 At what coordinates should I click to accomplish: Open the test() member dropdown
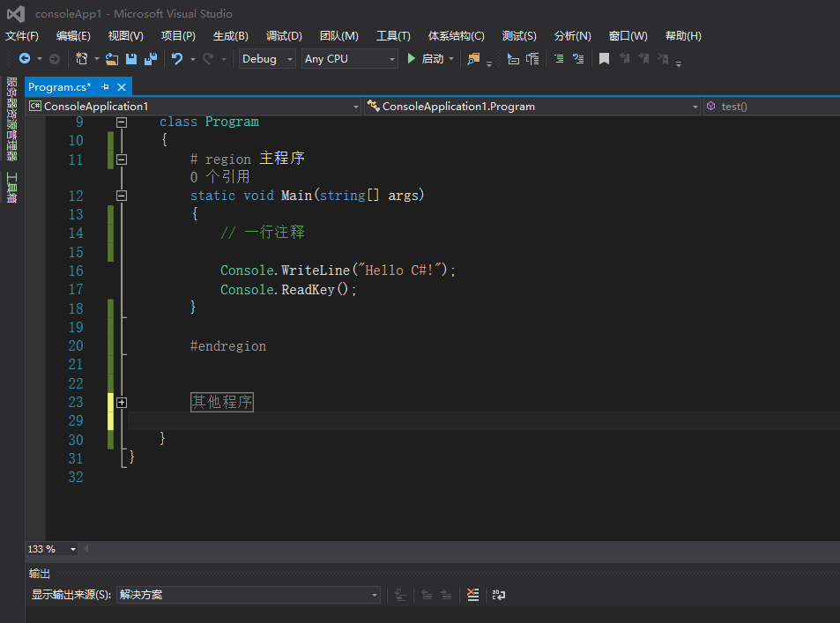point(771,107)
